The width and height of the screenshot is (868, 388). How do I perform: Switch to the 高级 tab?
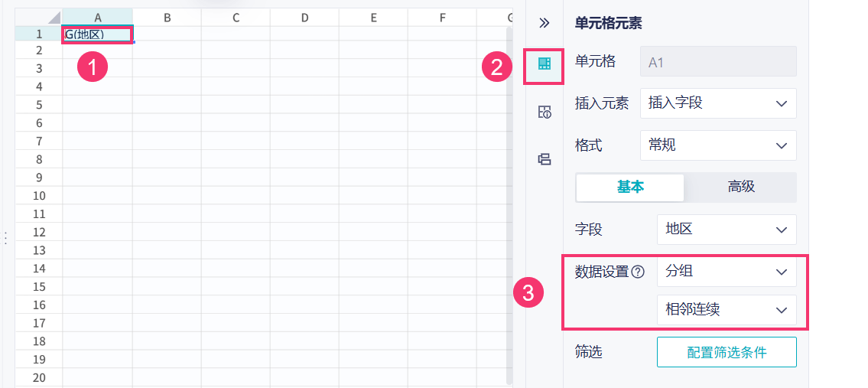point(741,187)
